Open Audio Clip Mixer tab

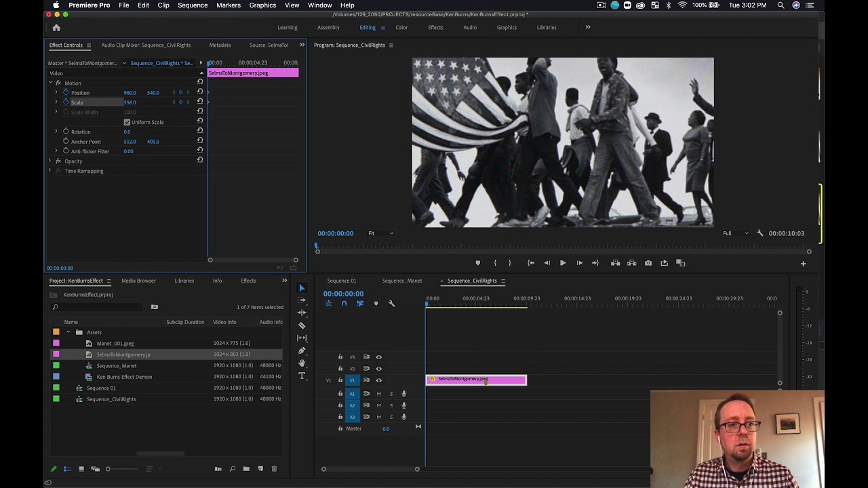146,45
